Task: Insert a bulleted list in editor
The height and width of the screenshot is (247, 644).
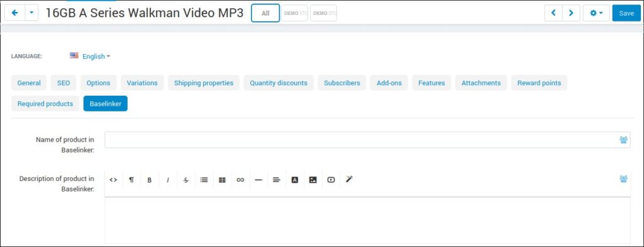Action: point(204,180)
